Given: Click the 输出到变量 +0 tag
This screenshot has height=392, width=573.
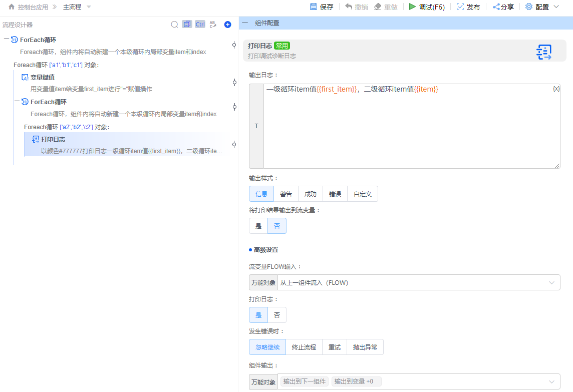Looking at the screenshot, I should point(356,381).
